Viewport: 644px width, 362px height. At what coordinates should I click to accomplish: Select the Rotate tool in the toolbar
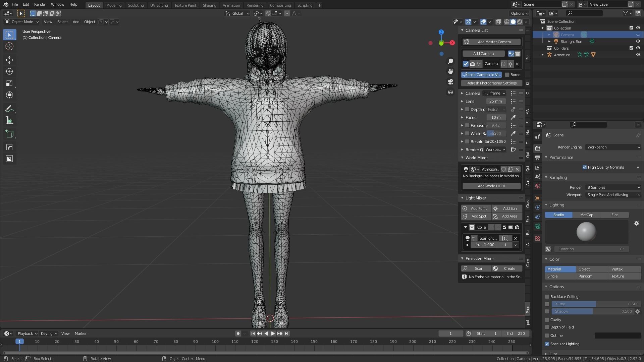pyautogui.click(x=9, y=72)
